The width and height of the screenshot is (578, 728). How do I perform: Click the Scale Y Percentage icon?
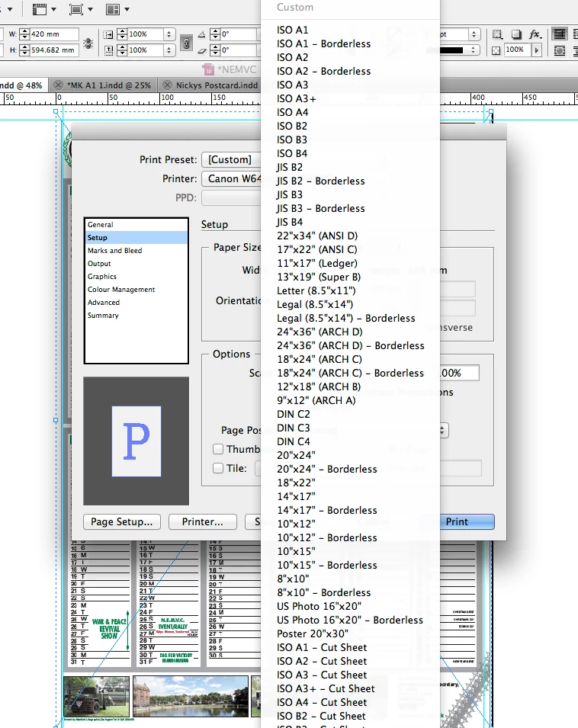click(108, 50)
